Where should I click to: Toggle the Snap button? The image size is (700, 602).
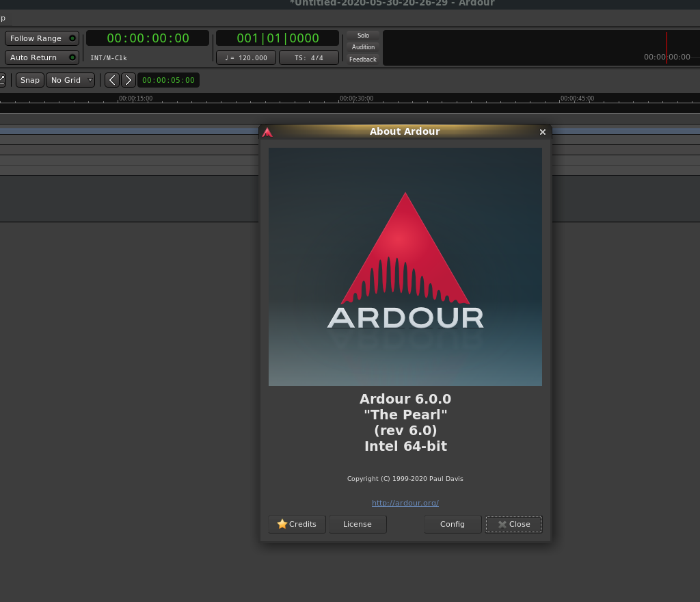tap(30, 80)
